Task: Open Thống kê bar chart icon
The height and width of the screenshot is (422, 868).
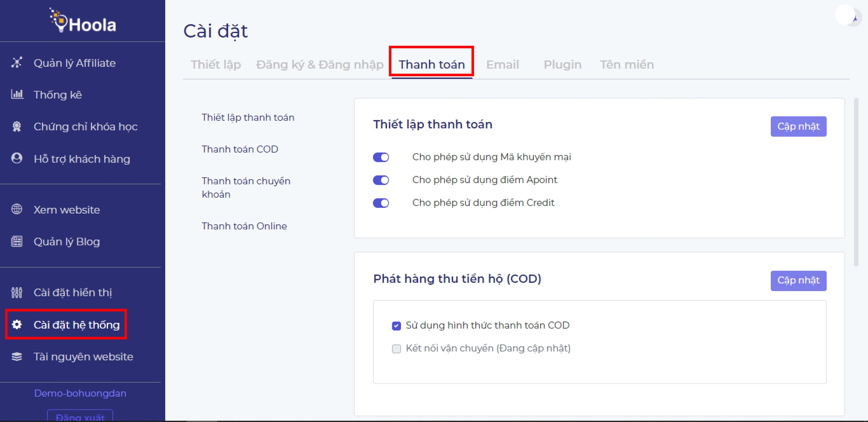Action: click(x=17, y=94)
